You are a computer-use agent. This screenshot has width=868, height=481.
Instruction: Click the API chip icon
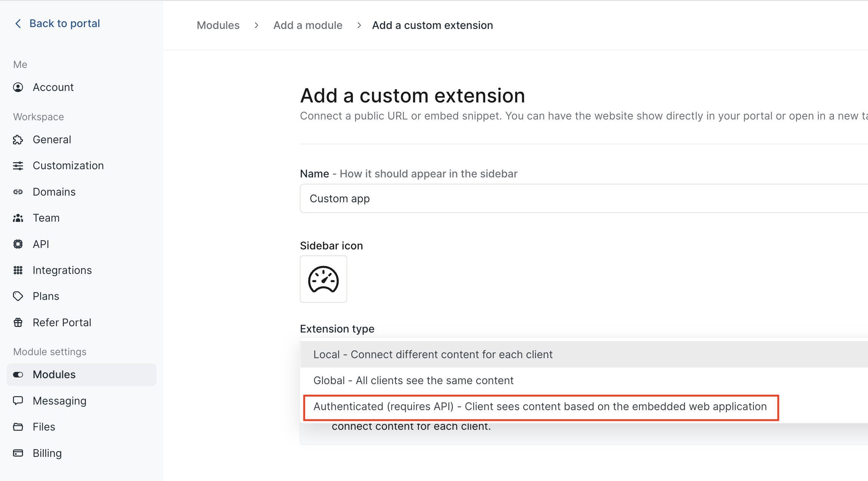coord(18,244)
